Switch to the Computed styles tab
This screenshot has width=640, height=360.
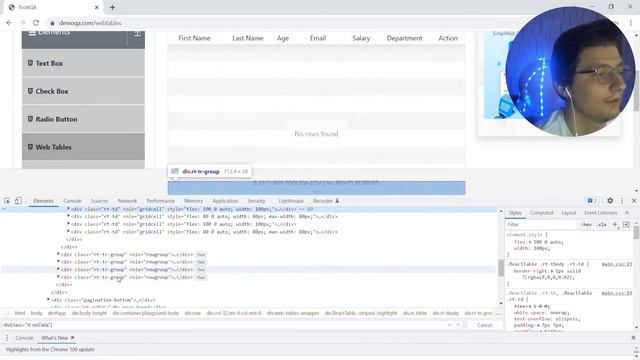[541, 213]
